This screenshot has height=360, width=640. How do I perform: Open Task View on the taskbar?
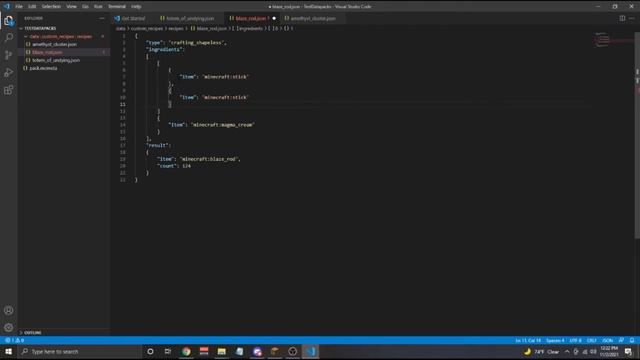tap(168, 351)
